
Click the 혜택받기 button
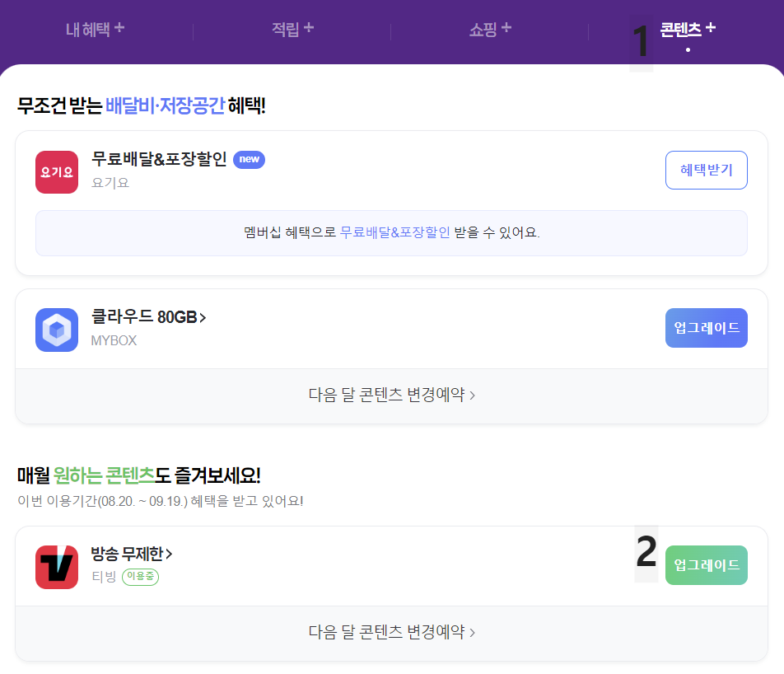tap(706, 170)
